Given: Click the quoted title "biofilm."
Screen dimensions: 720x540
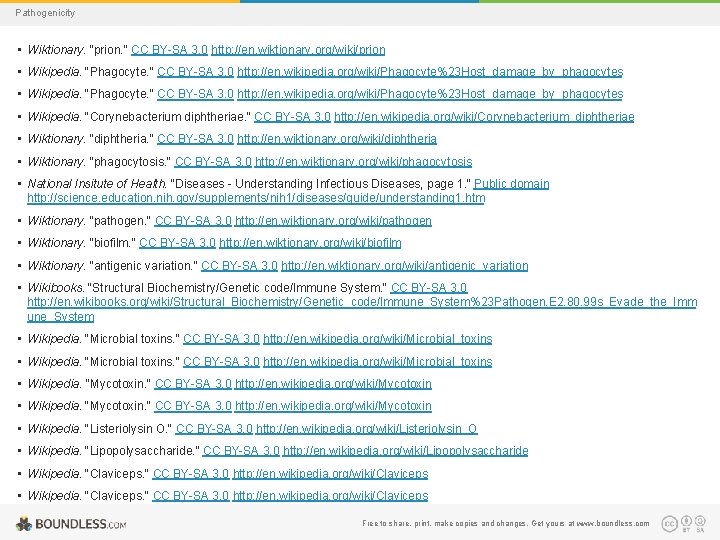Looking at the screenshot, I should tap(112, 243).
